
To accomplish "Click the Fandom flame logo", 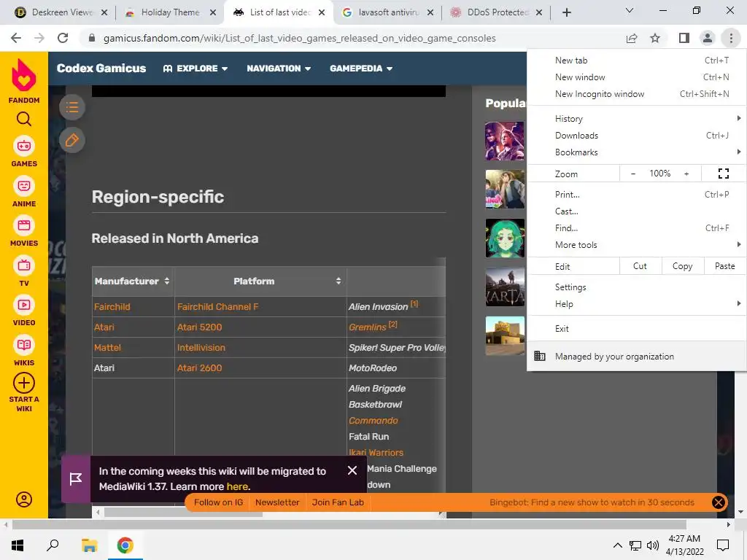I will point(24,75).
